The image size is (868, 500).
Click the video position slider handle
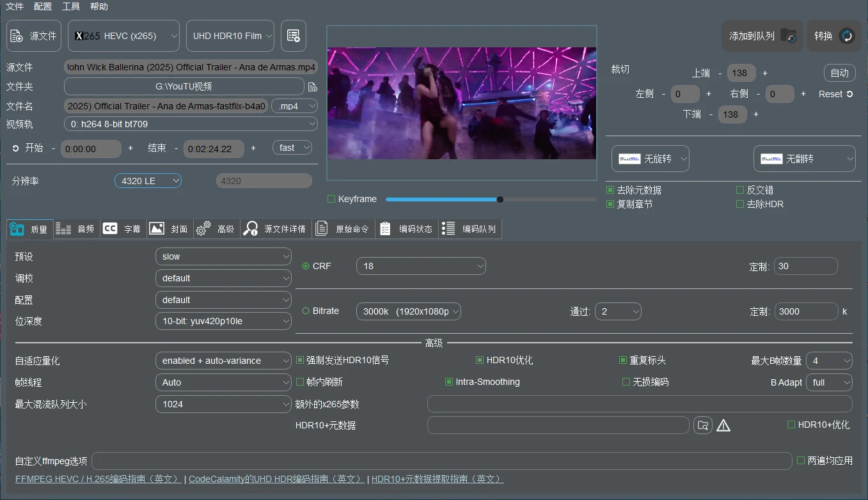point(500,199)
